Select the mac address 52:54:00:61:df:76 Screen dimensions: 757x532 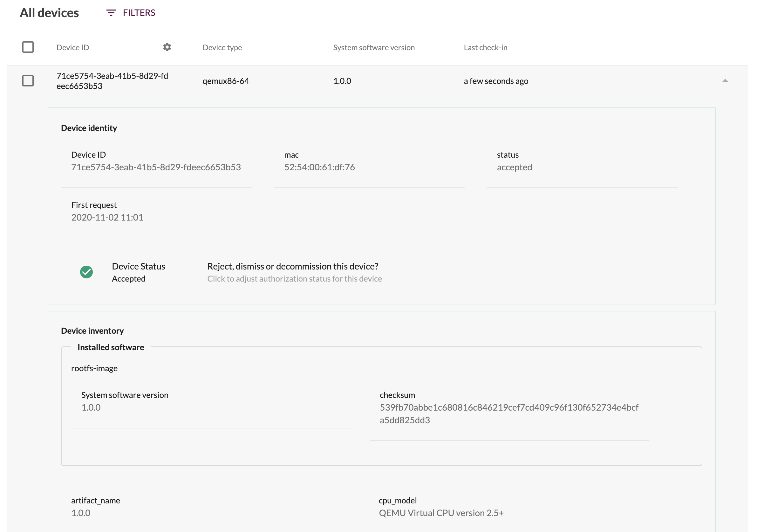319,167
